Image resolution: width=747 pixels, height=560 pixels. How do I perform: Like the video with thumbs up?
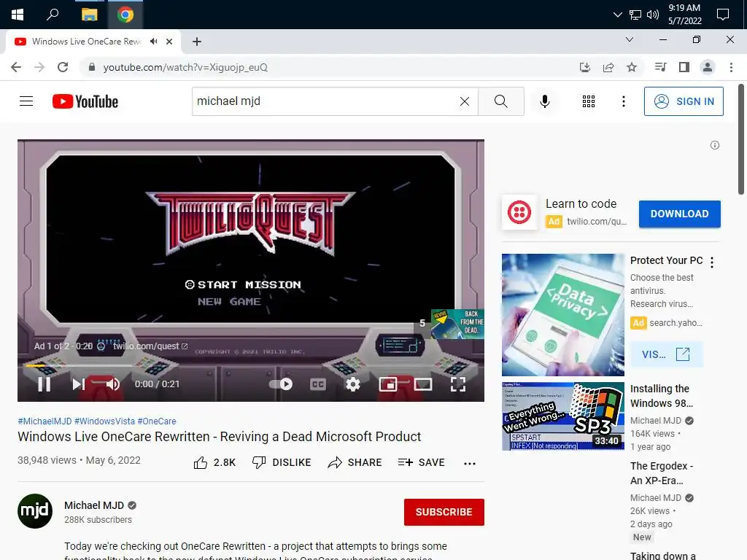[214, 462]
